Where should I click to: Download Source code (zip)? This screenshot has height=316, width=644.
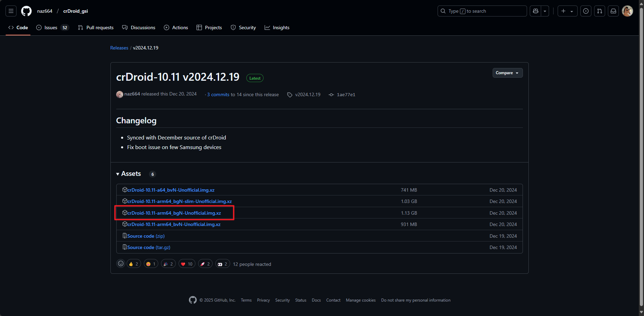tap(146, 236)
